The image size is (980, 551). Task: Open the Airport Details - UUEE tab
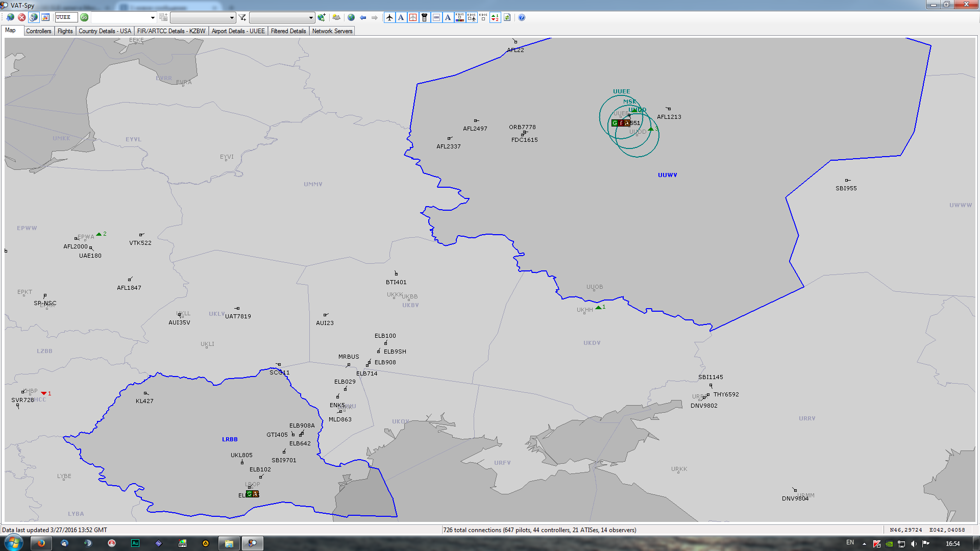[238, 31]
